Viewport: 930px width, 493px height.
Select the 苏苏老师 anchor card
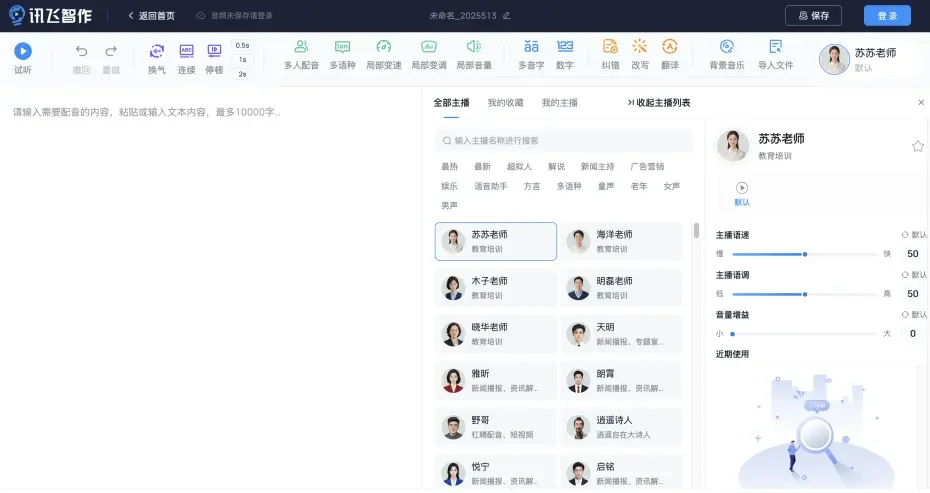(496, 241)
